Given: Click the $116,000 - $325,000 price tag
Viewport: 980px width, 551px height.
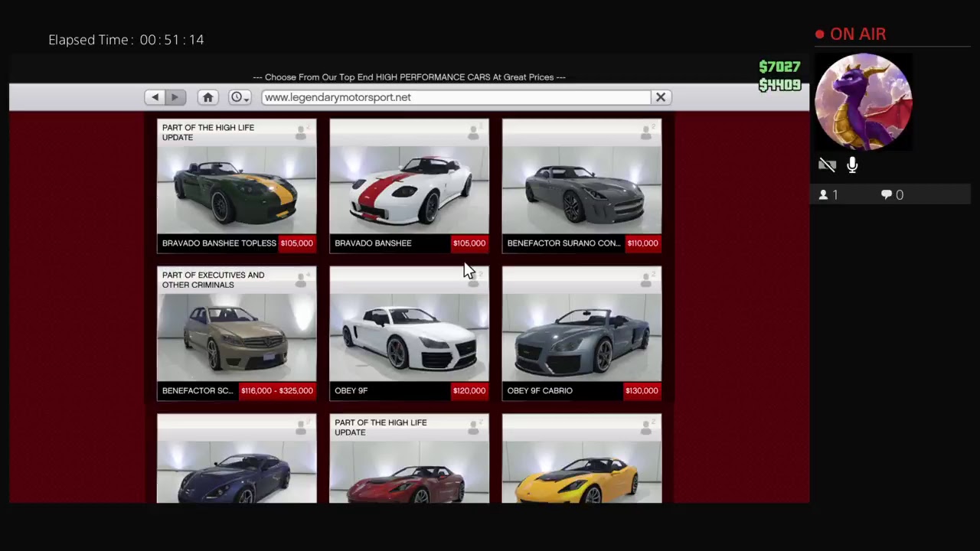Looking at the screenshot, I should [277, 391].
